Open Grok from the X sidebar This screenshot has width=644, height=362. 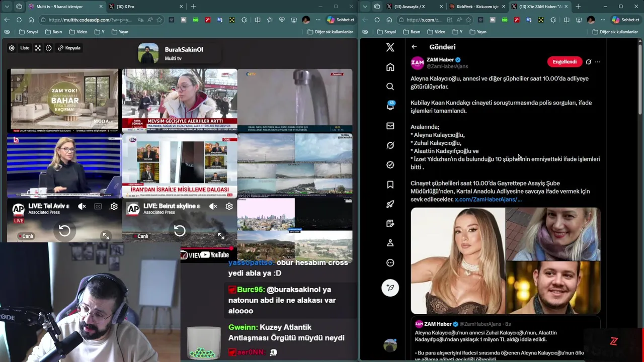[390, 145]
